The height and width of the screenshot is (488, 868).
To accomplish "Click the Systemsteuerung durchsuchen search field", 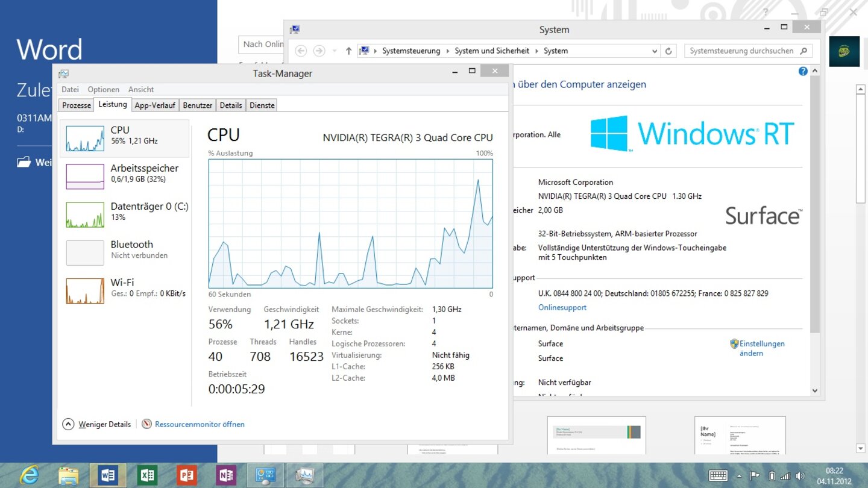I will (x=748, y=51).
